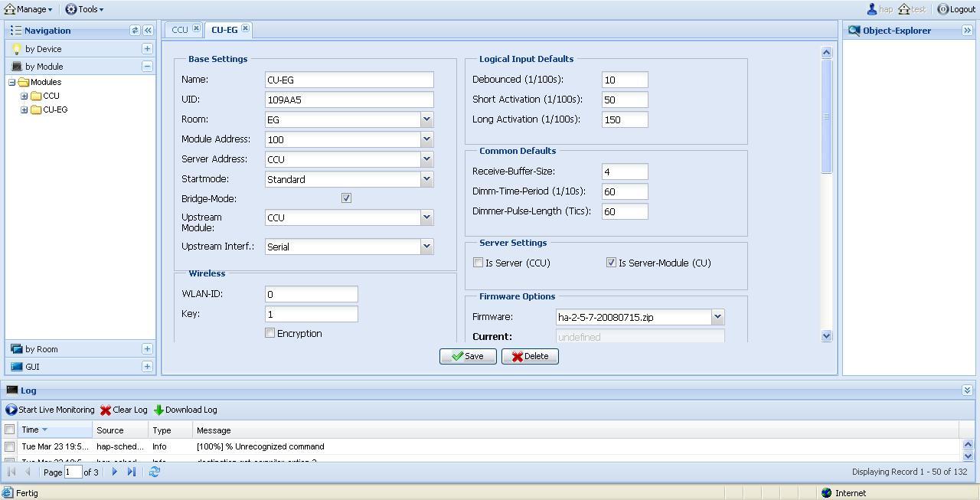Click the Logout button

pos(956,9)
